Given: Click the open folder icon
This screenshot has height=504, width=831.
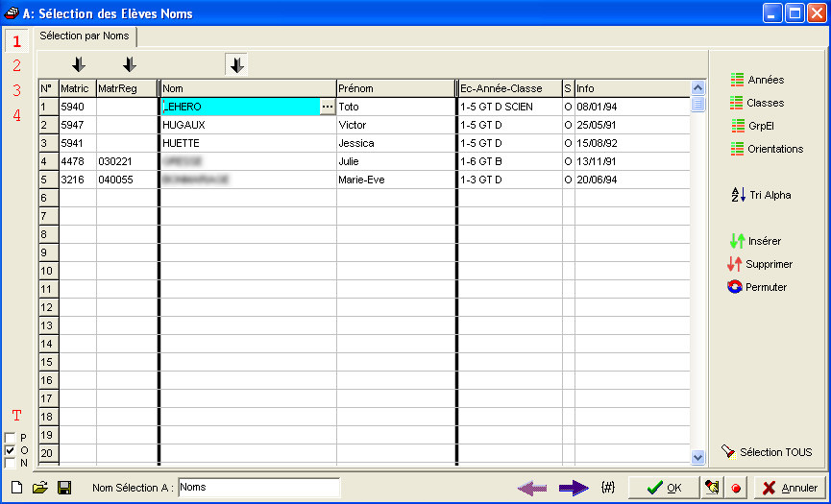Looking at the screenshot, I should [x=40, y=488].
